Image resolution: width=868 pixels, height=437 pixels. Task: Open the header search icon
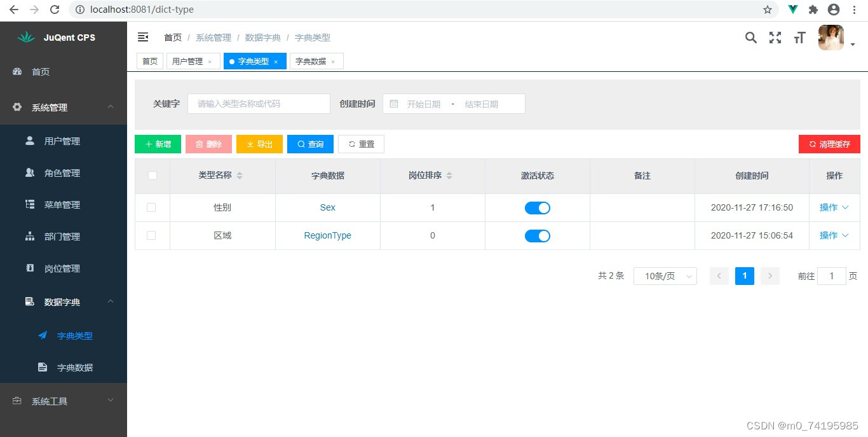(x=751, y=38)
